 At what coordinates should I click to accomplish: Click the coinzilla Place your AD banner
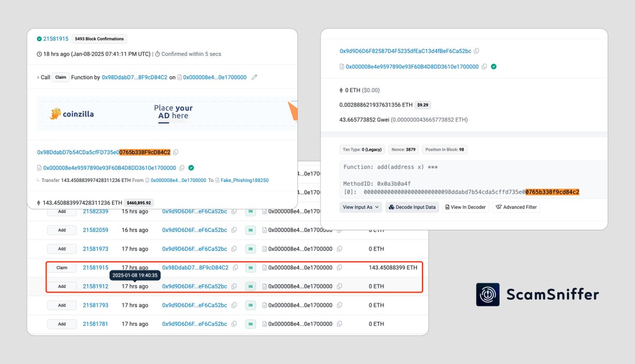167,113
